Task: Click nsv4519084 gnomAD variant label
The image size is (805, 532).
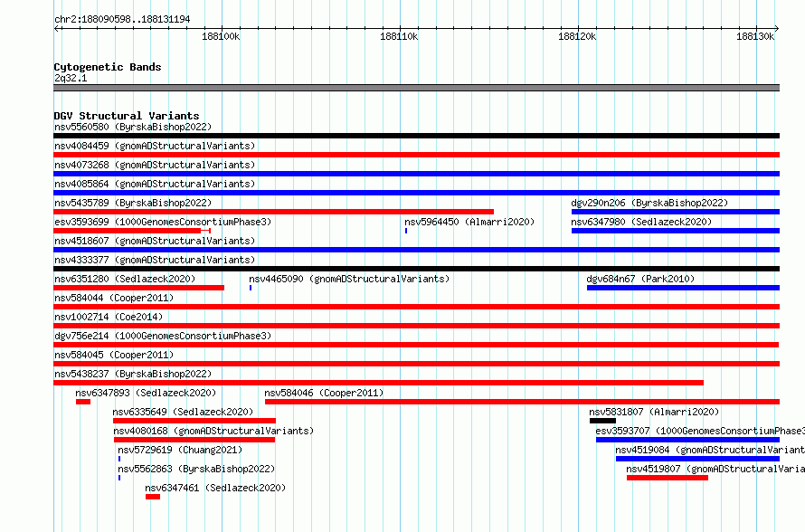Action: coord(710,450)
